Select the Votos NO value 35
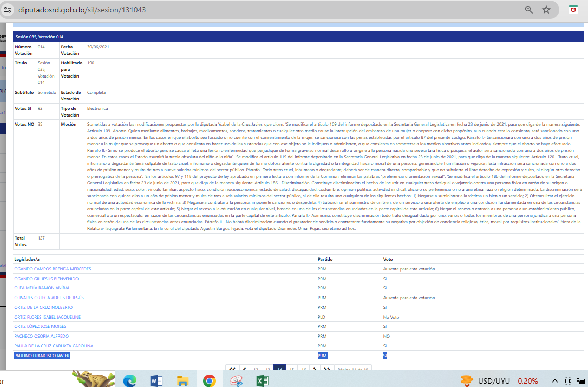The image size is (588, 387). [40, 124]
